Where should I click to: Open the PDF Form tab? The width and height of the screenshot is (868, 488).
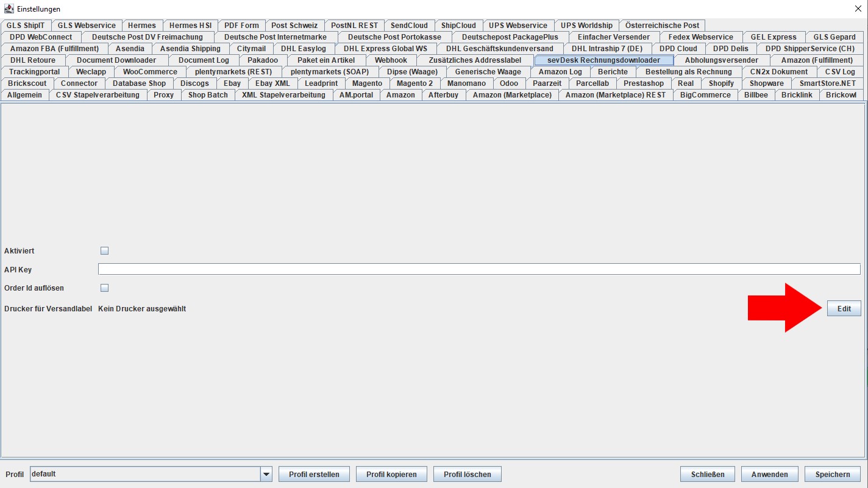coord(241,26)
